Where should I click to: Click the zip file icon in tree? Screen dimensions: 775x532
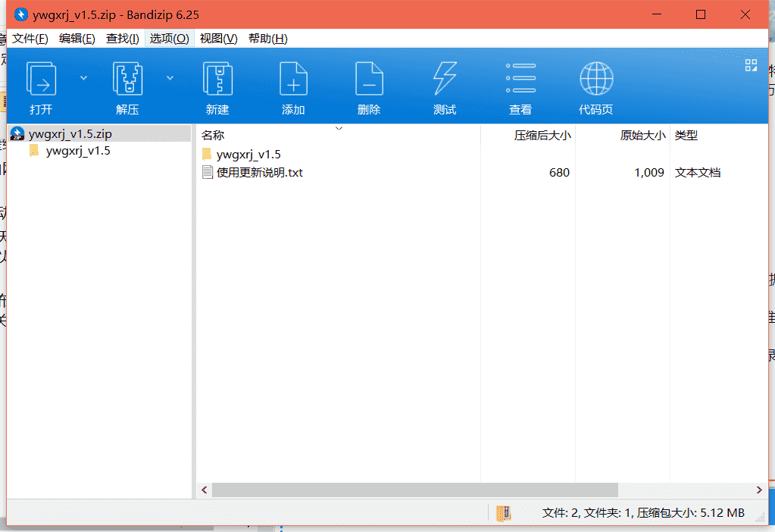pos(17,133)
